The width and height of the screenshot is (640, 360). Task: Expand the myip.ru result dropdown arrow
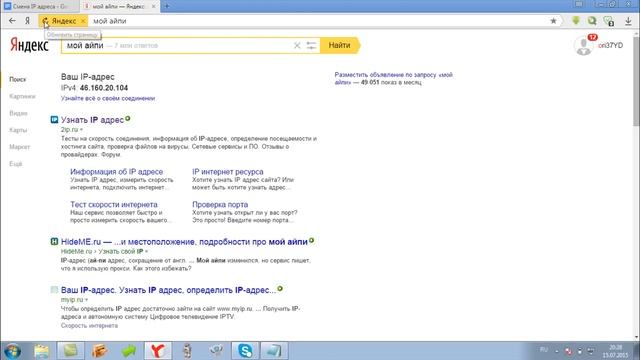coord(86,300)
